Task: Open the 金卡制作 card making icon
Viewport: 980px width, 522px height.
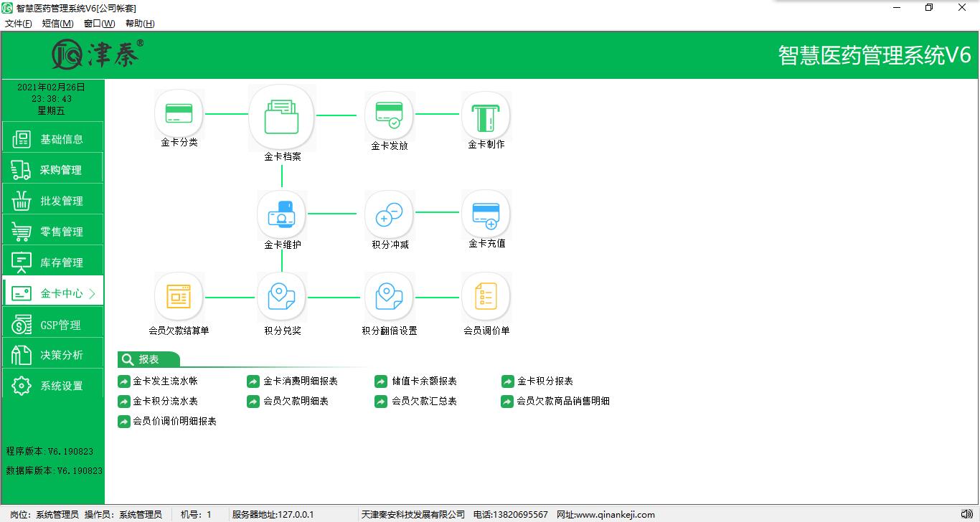Action: 486,115
